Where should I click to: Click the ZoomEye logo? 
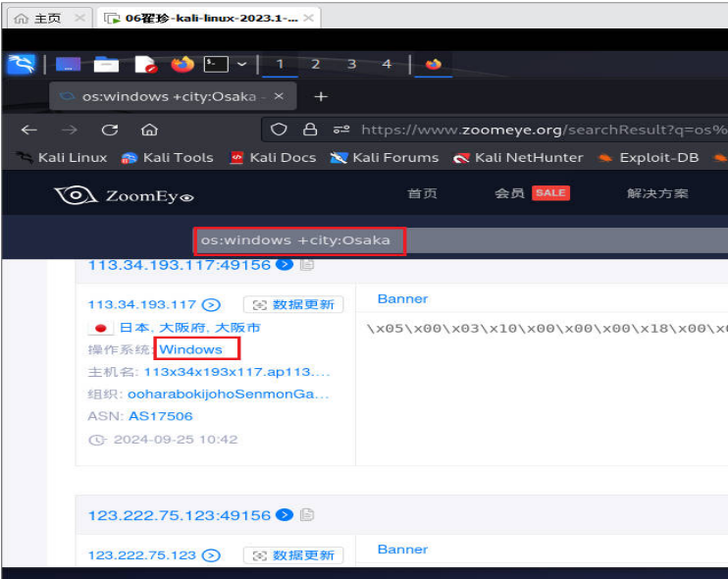(124, 195)
